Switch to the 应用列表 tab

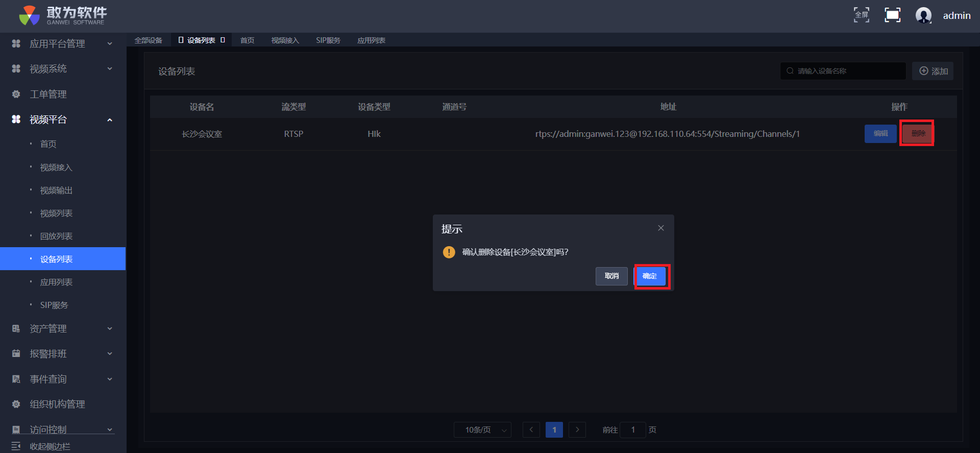(372, 40)
